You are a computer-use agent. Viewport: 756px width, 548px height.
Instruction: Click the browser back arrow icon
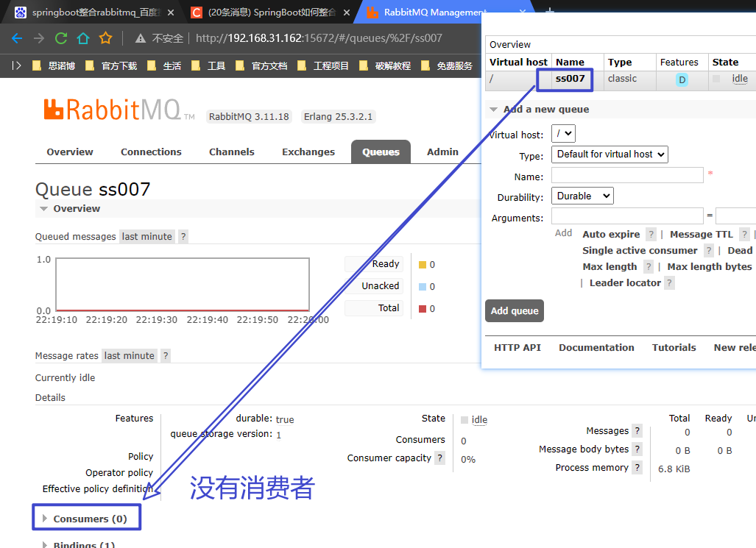pyautogui.click(x=16, y=38)
